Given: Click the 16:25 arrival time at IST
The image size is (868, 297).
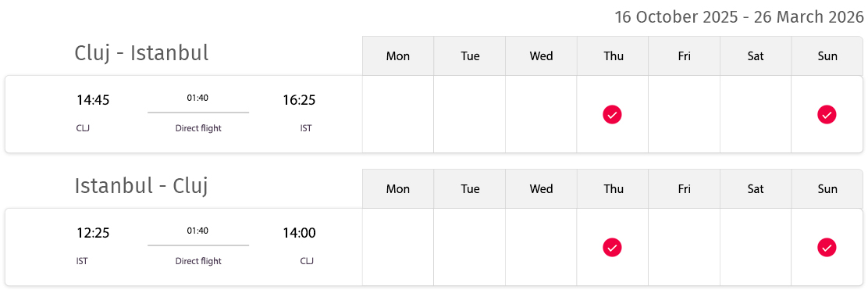Looking at the screenshot, I should (299, 100).
